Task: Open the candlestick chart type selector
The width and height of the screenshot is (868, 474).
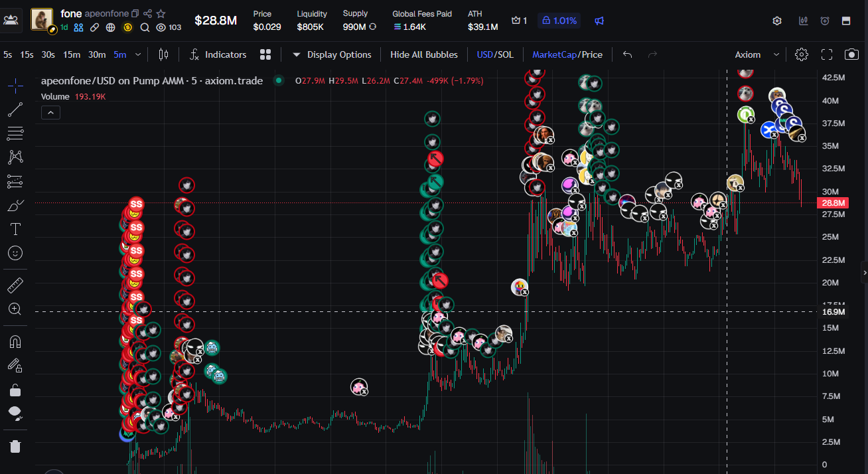Action: [164, 54]
